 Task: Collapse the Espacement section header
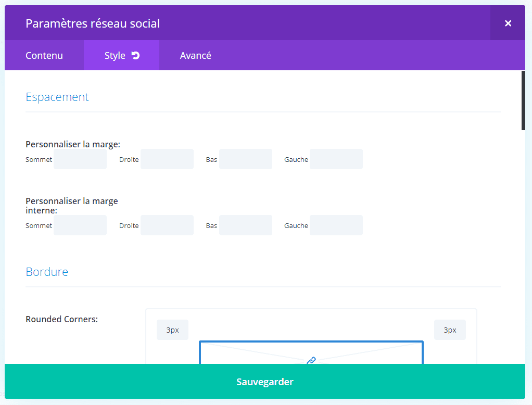pyautogui.click(x=57, y=97)
